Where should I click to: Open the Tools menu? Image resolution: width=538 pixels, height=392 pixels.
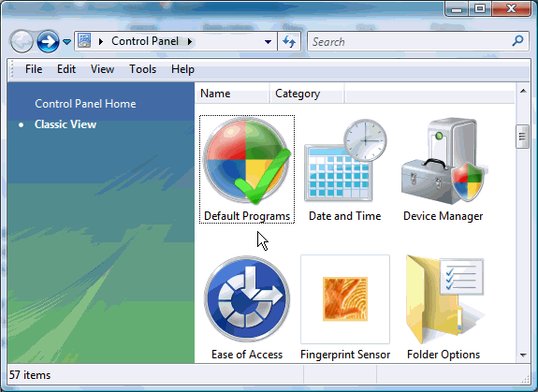pyautogui.click(x=142, y=69)
